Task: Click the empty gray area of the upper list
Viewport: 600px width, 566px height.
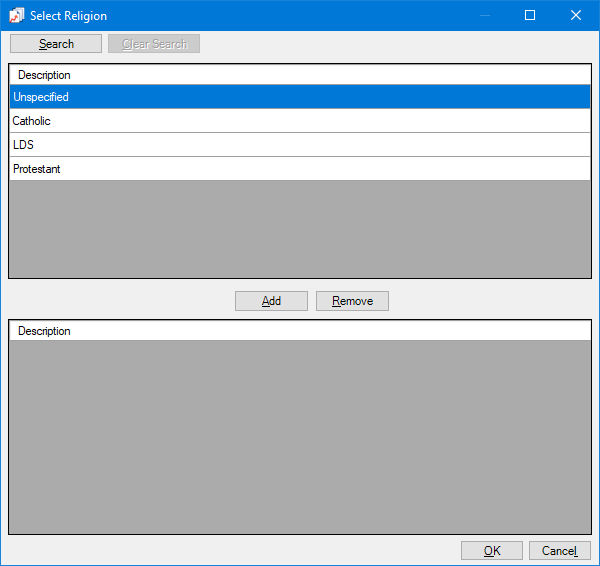Action: 299,228
